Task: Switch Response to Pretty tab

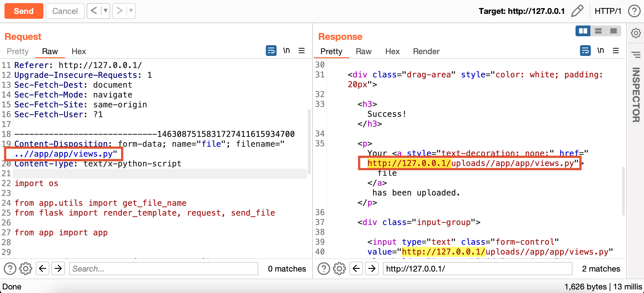Action: (x=331, y=51)
